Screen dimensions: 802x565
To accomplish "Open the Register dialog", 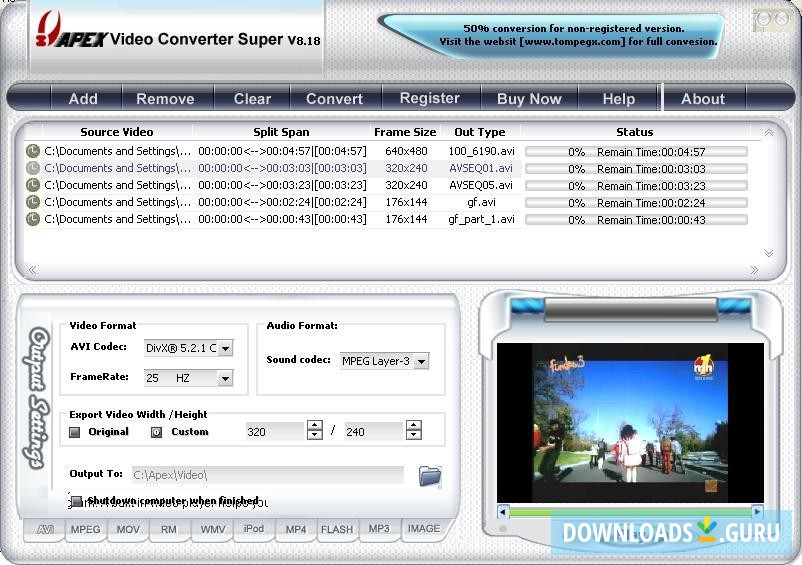I will tap(430, 98).
